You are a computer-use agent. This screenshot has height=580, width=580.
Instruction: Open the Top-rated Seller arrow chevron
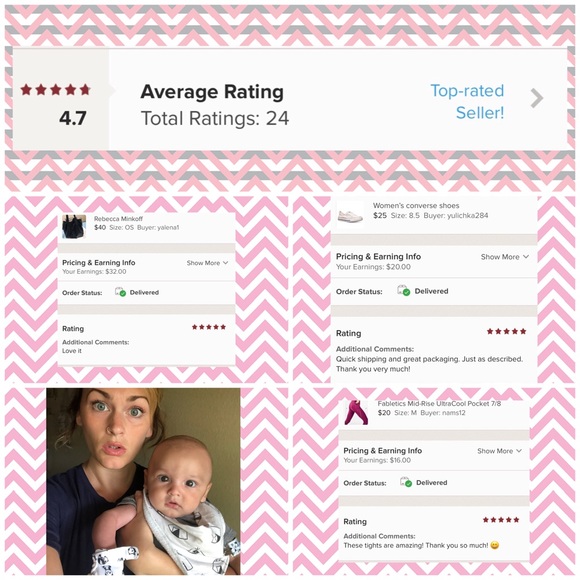537,98
